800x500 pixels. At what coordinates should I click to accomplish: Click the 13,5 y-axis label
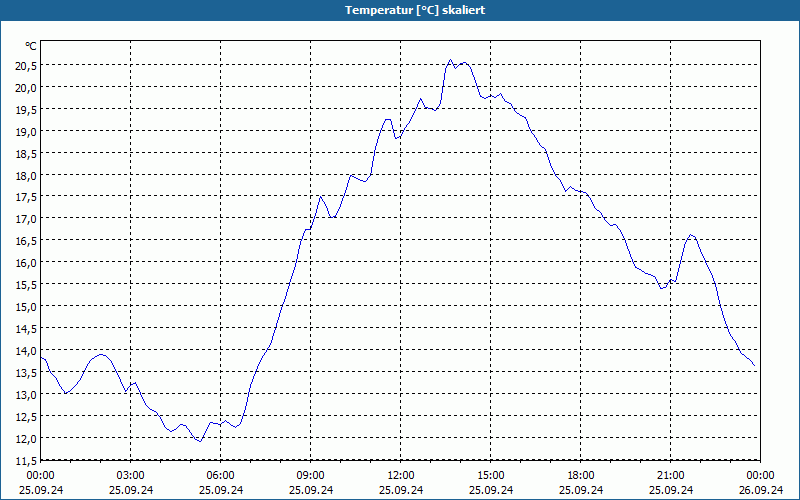[27, 372]
